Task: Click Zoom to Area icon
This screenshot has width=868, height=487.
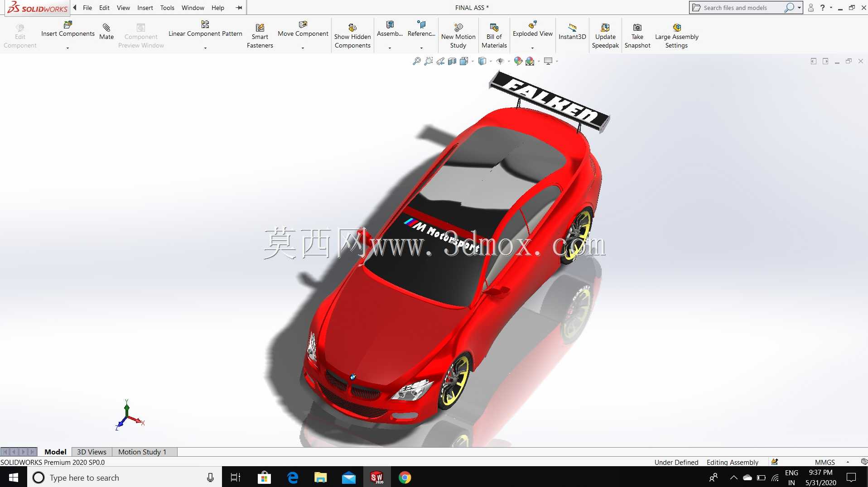Action: click(428, 61)
